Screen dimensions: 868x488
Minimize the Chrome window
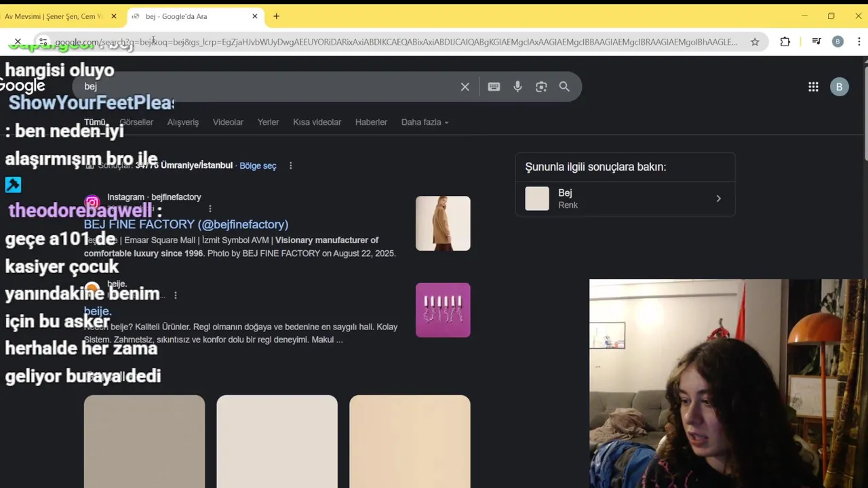pos(804,16)
